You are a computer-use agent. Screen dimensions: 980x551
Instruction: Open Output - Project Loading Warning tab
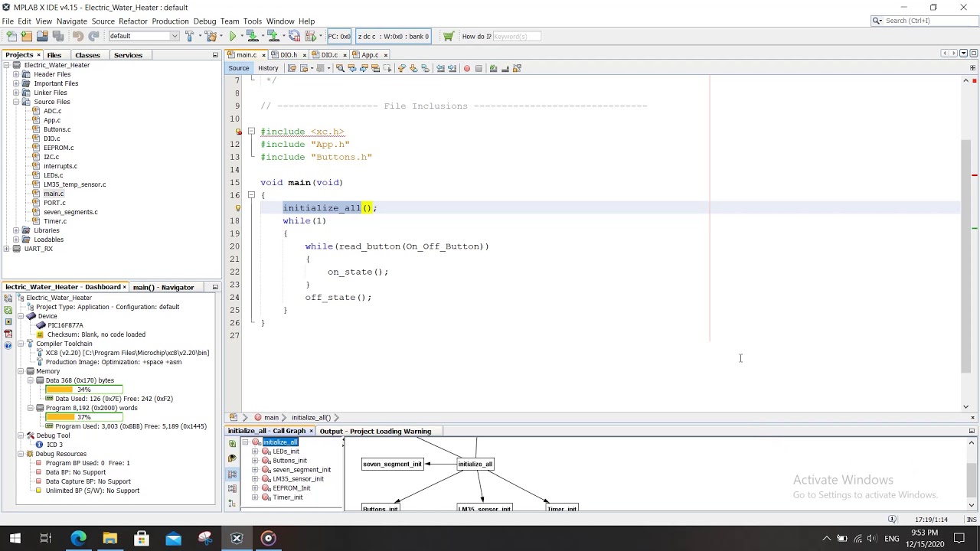coord(375,431)
